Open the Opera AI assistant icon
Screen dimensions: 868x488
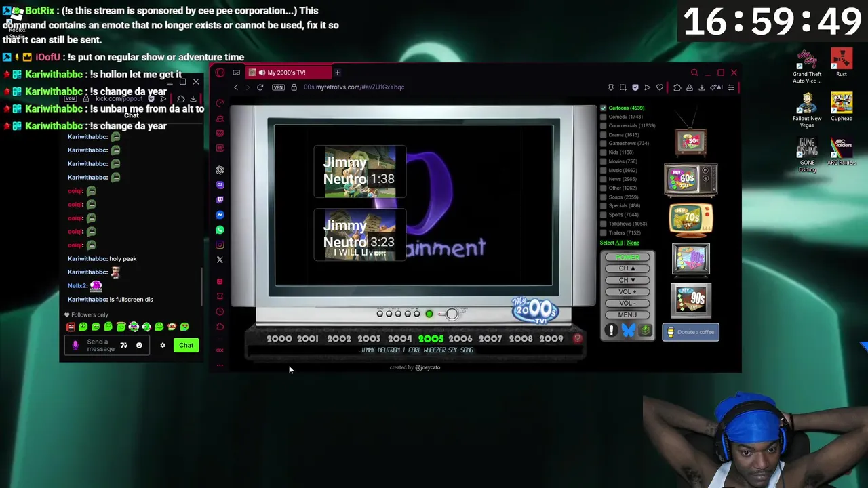pos(716,87)
